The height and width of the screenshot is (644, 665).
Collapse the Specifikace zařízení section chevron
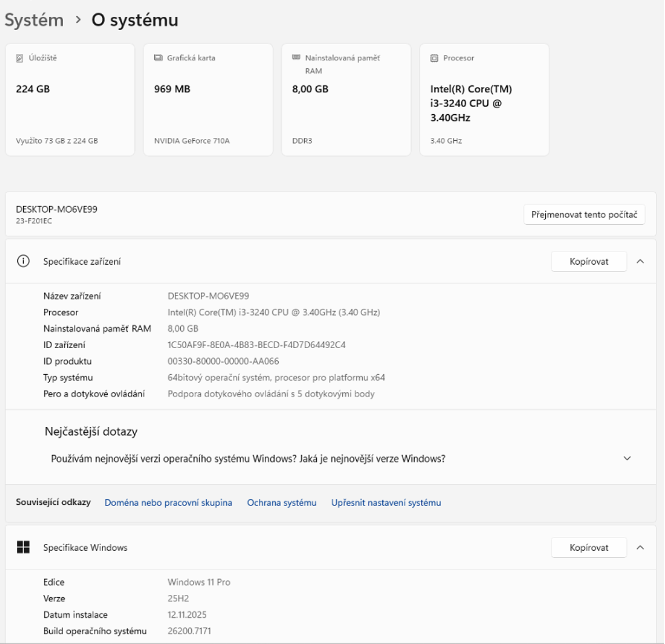pyautogui.click(x=640, y=261)
